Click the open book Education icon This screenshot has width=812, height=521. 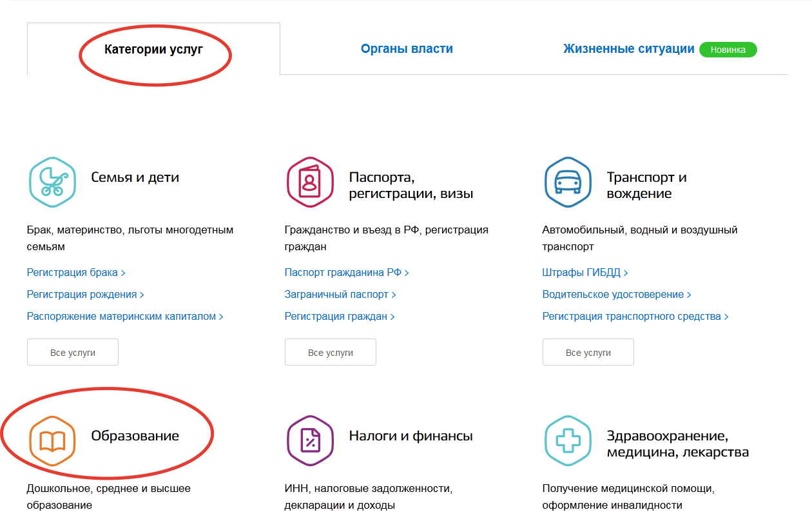(x=52, y=440)
